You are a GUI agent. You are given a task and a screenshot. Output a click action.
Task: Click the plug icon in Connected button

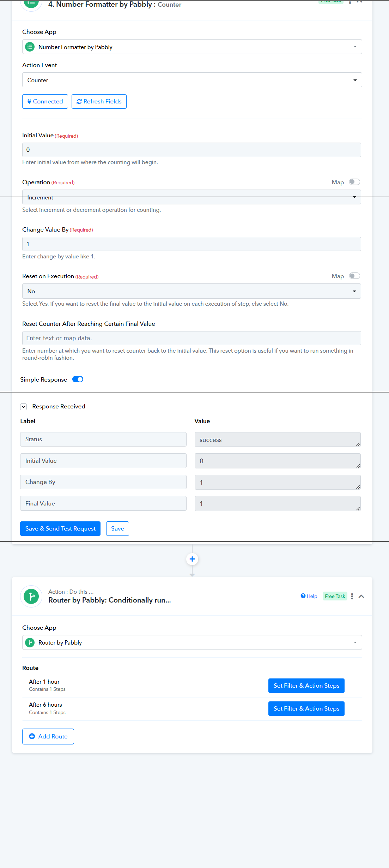tap(29, 102)
